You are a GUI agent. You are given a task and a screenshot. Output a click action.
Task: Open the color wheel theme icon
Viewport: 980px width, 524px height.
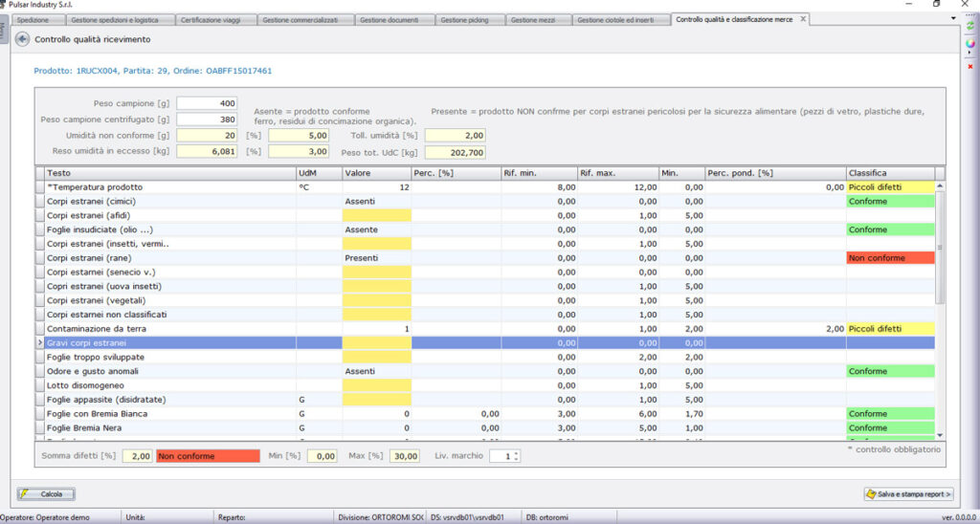coord(970,44)
